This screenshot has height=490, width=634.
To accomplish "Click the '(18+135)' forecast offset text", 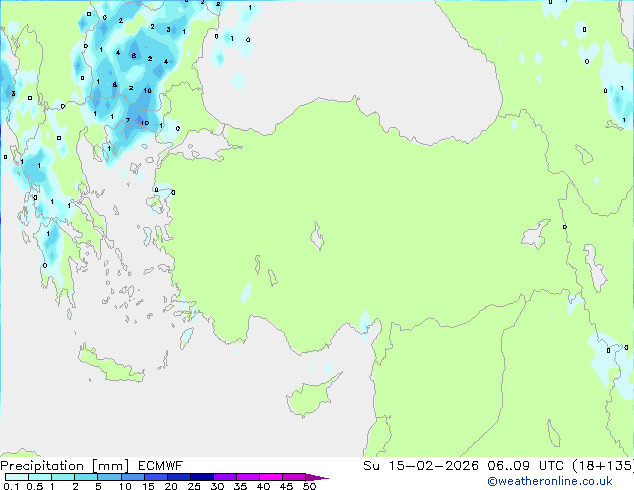I will click(604, 466).
